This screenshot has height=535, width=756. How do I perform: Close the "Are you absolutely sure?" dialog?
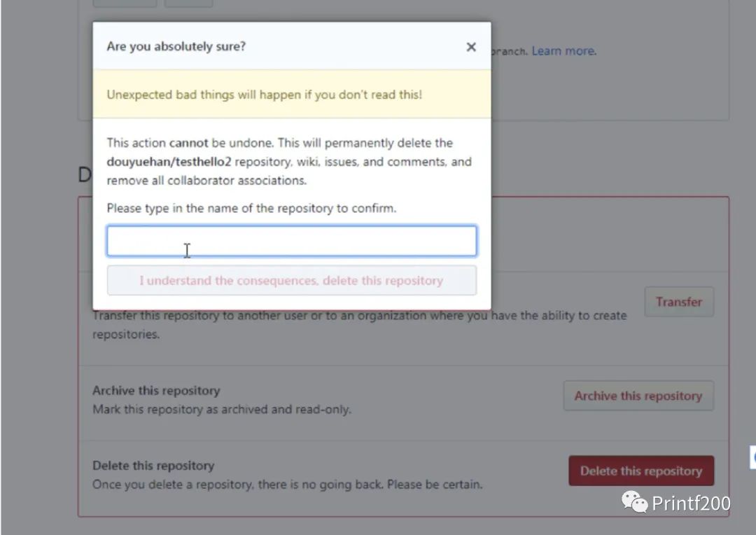pos(471,47)
